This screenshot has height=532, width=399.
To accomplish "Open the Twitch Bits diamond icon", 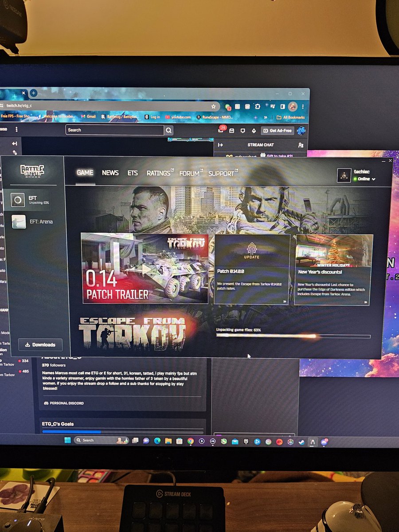I will [x=254, y=131].
